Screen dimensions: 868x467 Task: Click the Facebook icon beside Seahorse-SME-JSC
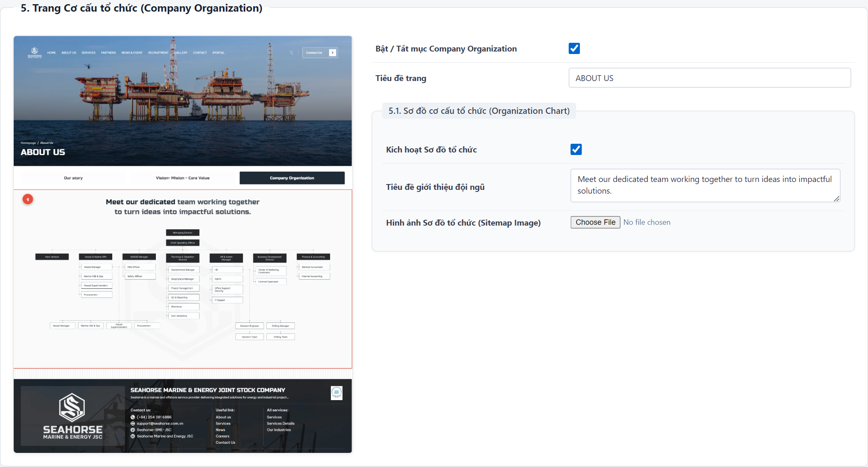(x=133, y=430)
